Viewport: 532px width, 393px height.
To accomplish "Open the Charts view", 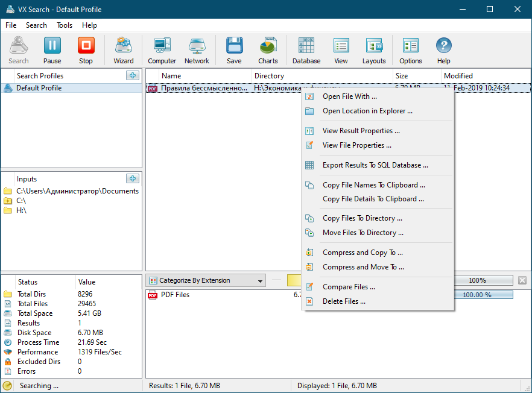I will pos(268,51).
